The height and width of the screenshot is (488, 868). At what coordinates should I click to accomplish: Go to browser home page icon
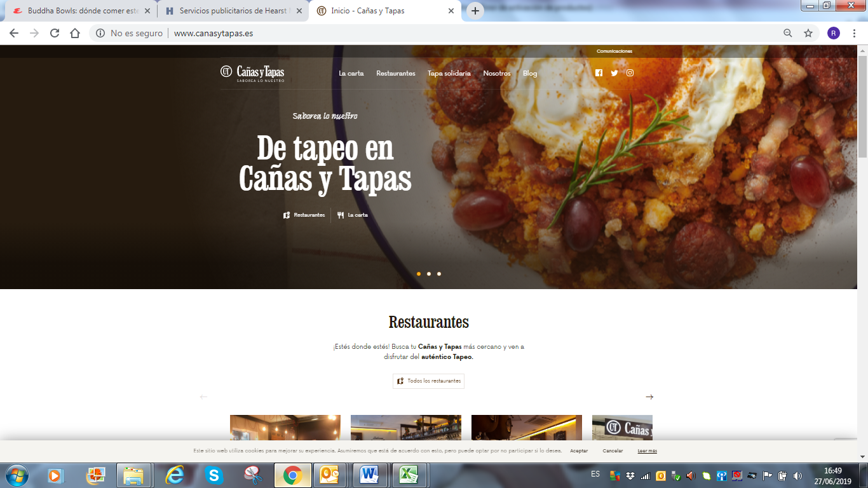tap(75, 33)
